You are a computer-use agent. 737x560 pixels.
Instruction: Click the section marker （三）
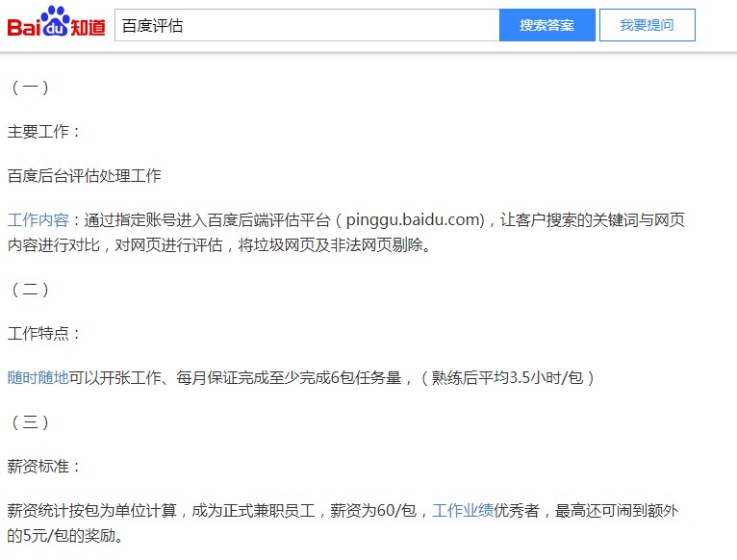coord(30,422)
